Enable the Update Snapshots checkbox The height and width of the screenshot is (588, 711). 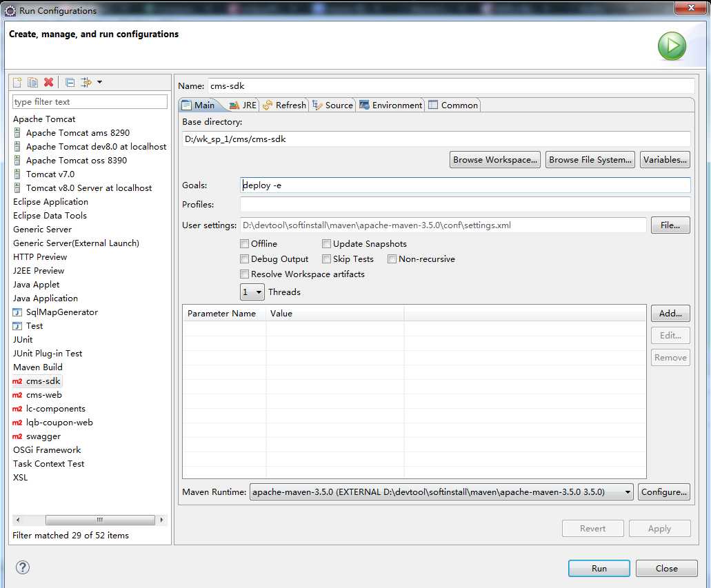326,244
